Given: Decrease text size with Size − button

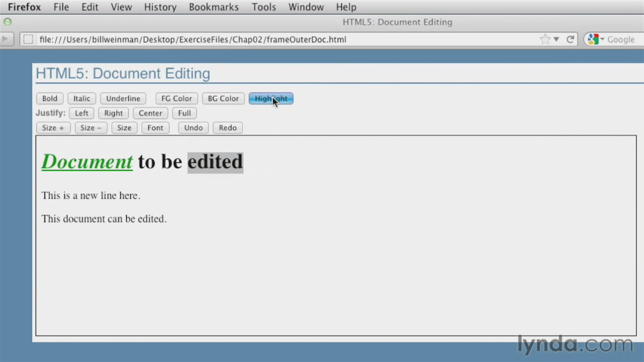Looking at the screenshot, I should click(91, 127).
